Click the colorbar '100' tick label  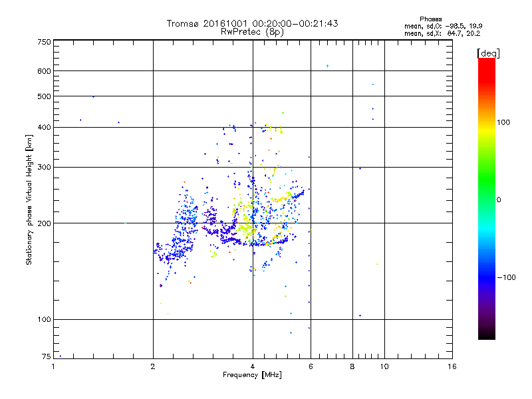coord(503,122)
